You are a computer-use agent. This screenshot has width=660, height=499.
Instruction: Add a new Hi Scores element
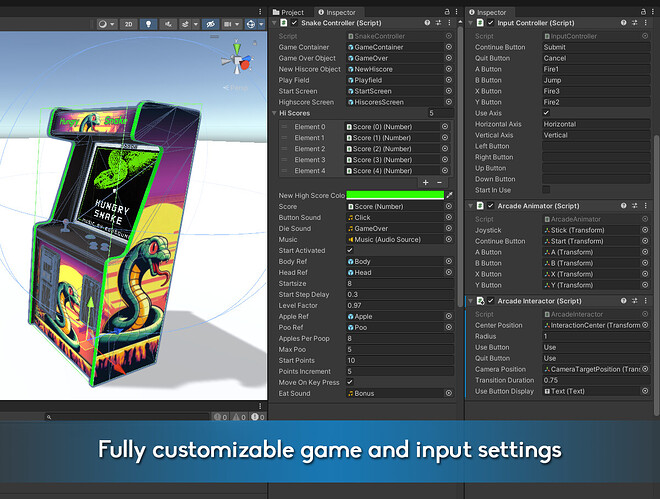[426, 182]
